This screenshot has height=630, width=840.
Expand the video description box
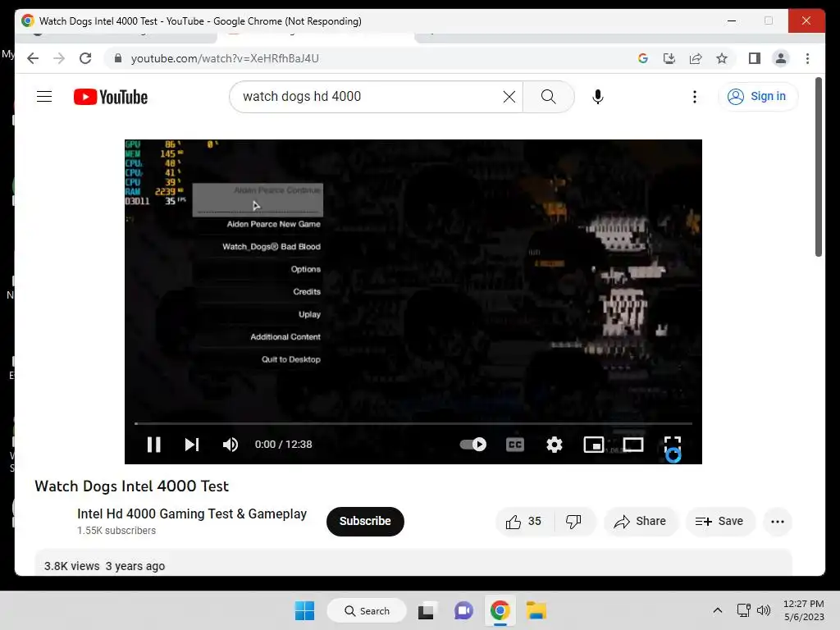coord(413,563)
